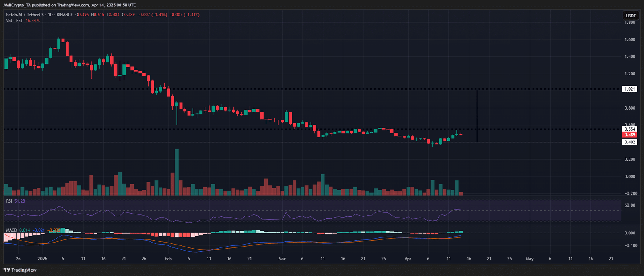Click the Fetch.AI / TetherUS symbol title

point(25,15)
